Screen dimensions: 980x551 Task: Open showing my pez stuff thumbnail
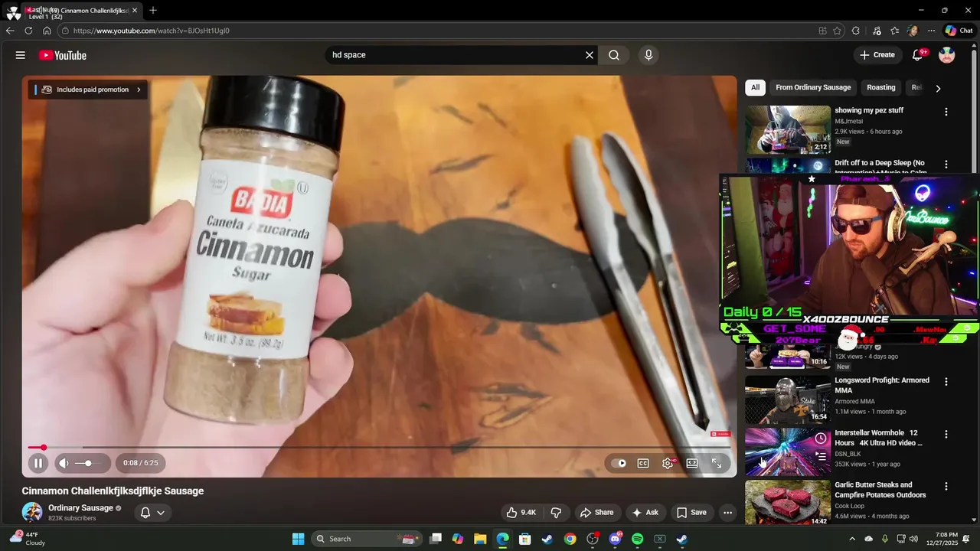[x=788, y=129]
